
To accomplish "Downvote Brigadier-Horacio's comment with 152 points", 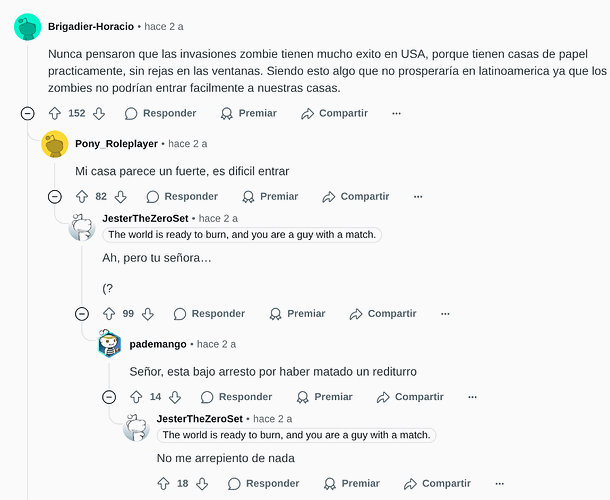I will (x=99, y=114).
